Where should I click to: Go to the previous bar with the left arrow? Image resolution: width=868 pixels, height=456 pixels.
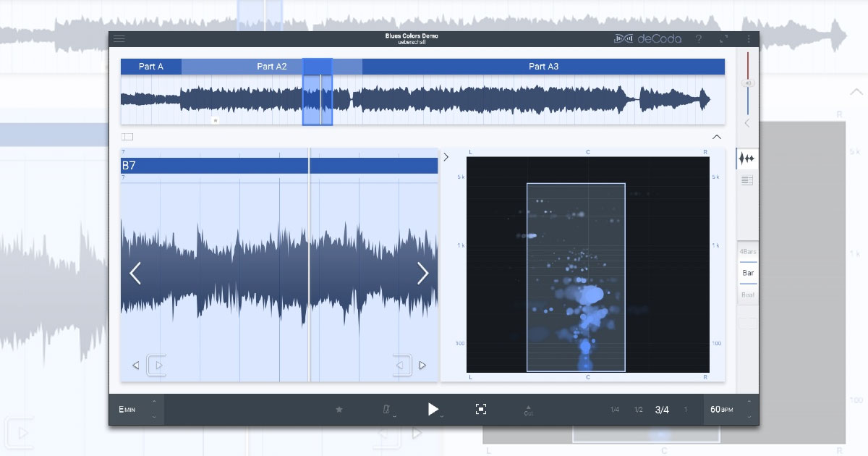pyautogui.click(x=135, y=273)
